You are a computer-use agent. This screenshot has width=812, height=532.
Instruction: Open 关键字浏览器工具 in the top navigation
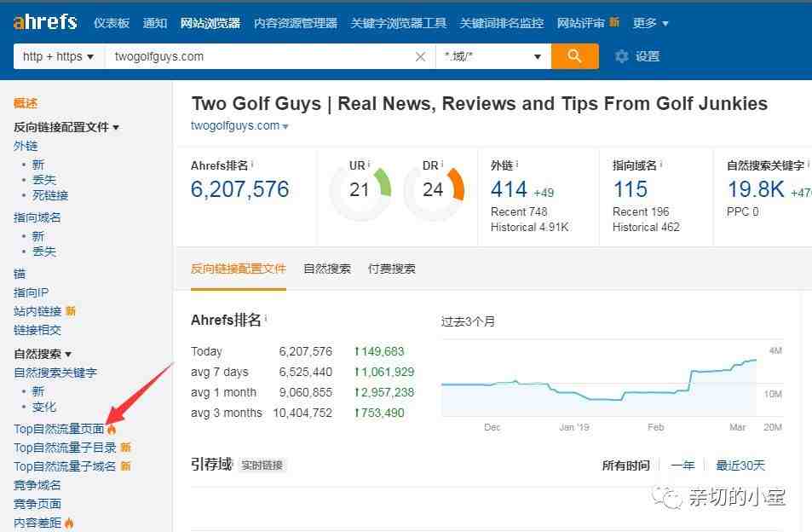(x=398, y=23)
